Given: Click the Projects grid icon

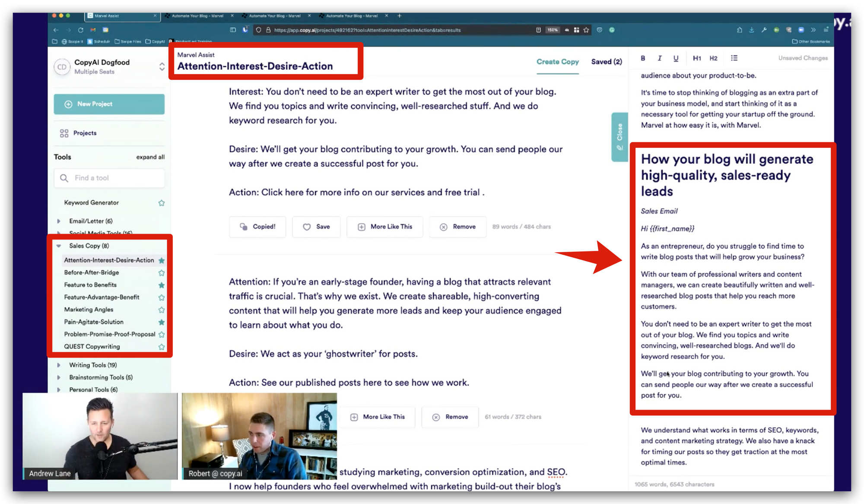Looking at the screenshot, I should 64,133.
